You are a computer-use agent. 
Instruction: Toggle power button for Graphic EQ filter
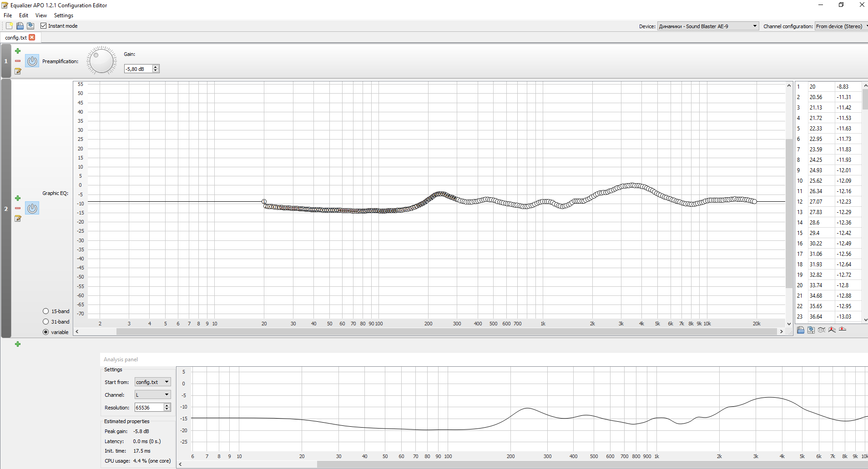[x=32, y=208]
